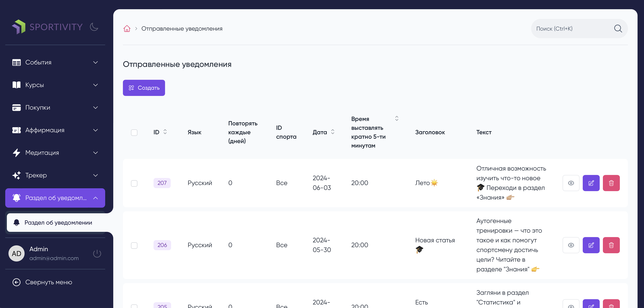Viewport: 644px width, 308px height.
Task: Click the bell icon in the Раздел об уведомлении submenu
Action: (x=17, y=222)
